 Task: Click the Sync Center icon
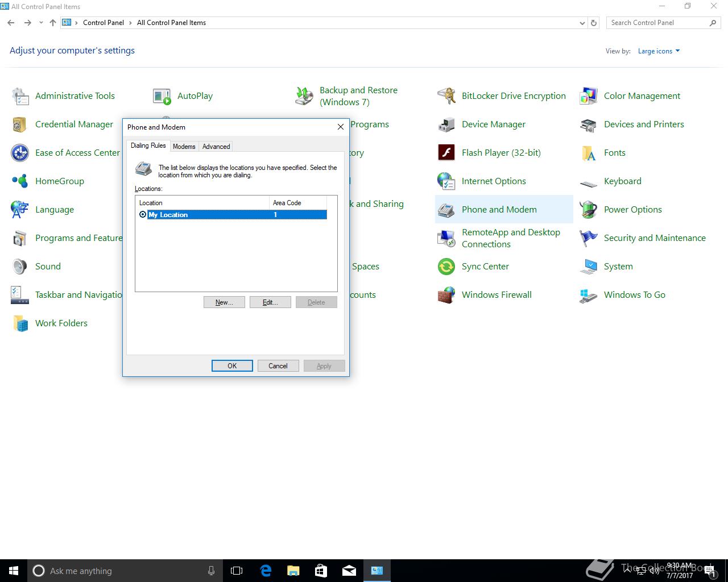(446, 267)
